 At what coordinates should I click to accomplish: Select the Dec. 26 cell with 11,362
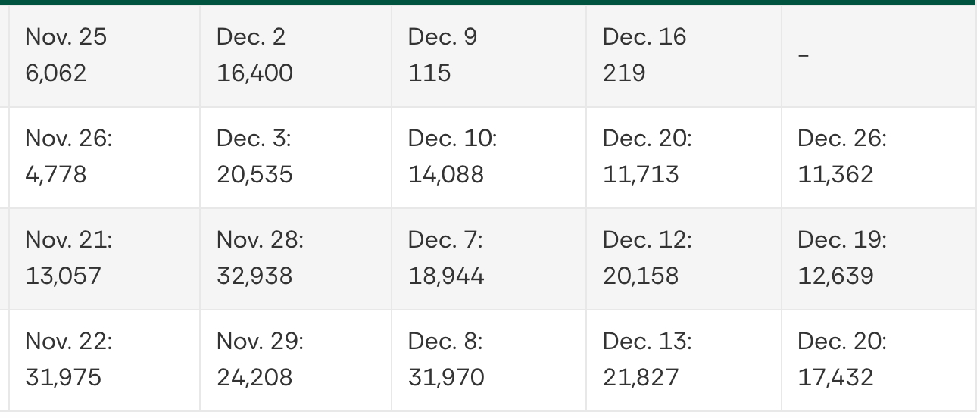[841, 157]
